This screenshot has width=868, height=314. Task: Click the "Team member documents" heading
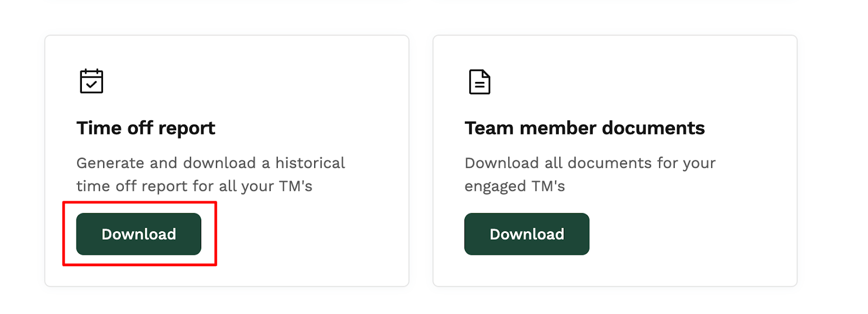pyautogui.click(x=584, y=128)
